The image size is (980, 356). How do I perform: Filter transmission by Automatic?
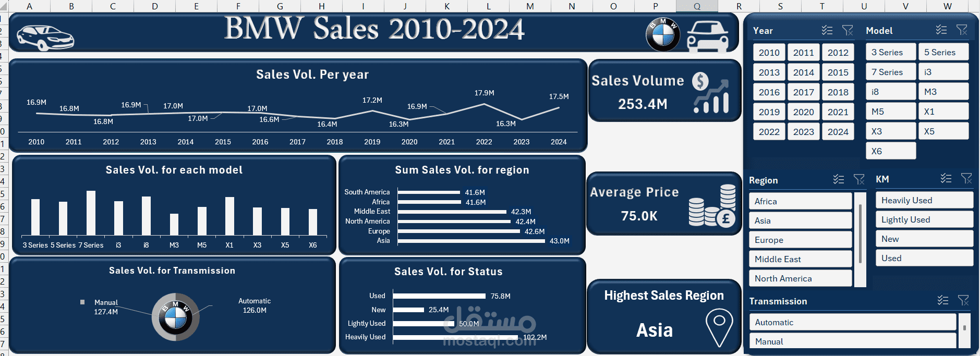pyautogui.click(x=853, y=322)
